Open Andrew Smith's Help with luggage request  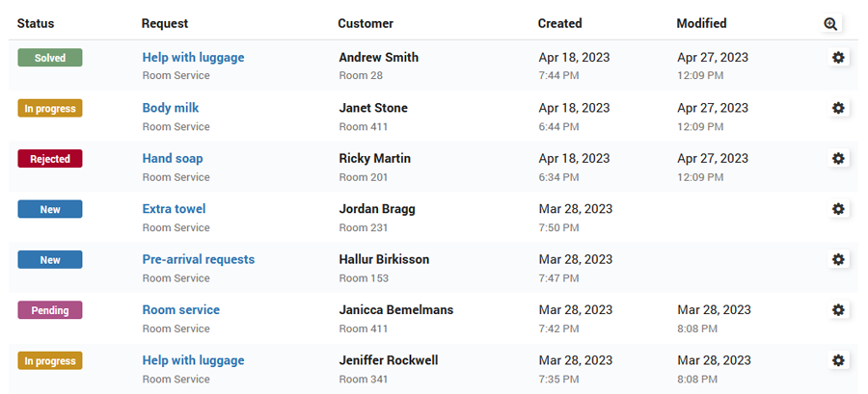[193, 58]
